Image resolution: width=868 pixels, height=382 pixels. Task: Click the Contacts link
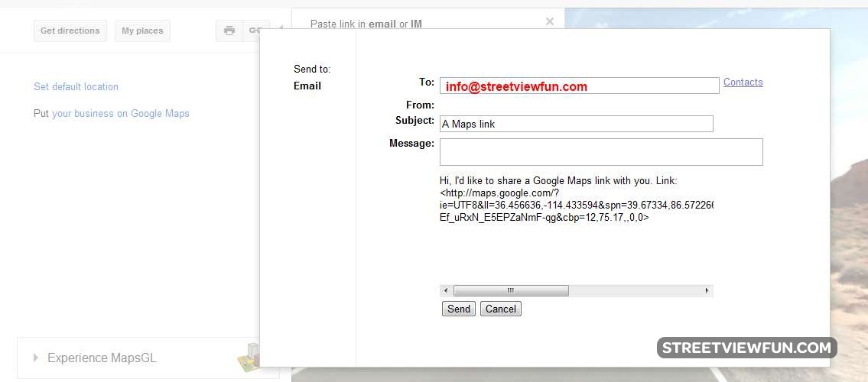coord(743,83)
